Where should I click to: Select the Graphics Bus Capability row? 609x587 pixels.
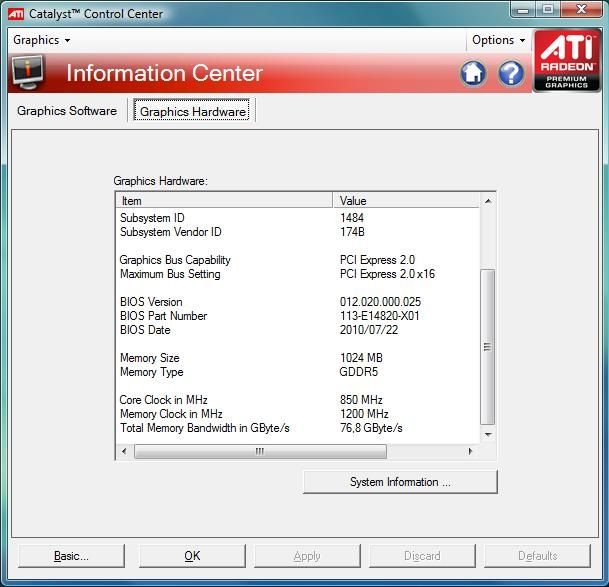(x=298, y=260)
